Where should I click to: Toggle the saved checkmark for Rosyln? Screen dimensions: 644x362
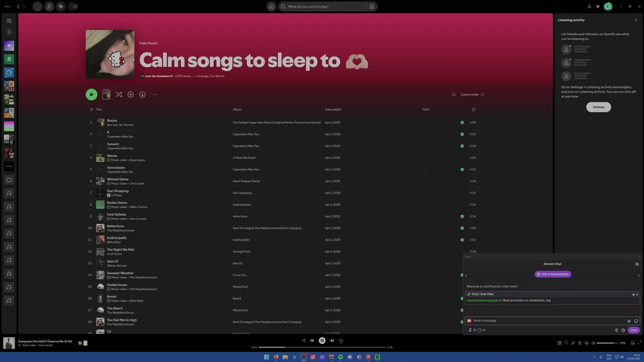462,122
